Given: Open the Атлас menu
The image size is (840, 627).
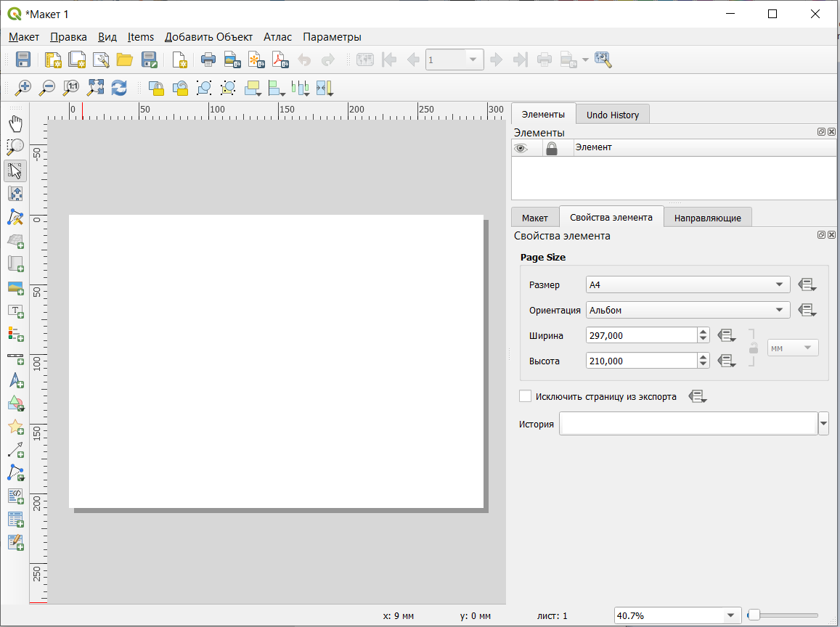Looking at the screenshot, I should coord(277,37).
